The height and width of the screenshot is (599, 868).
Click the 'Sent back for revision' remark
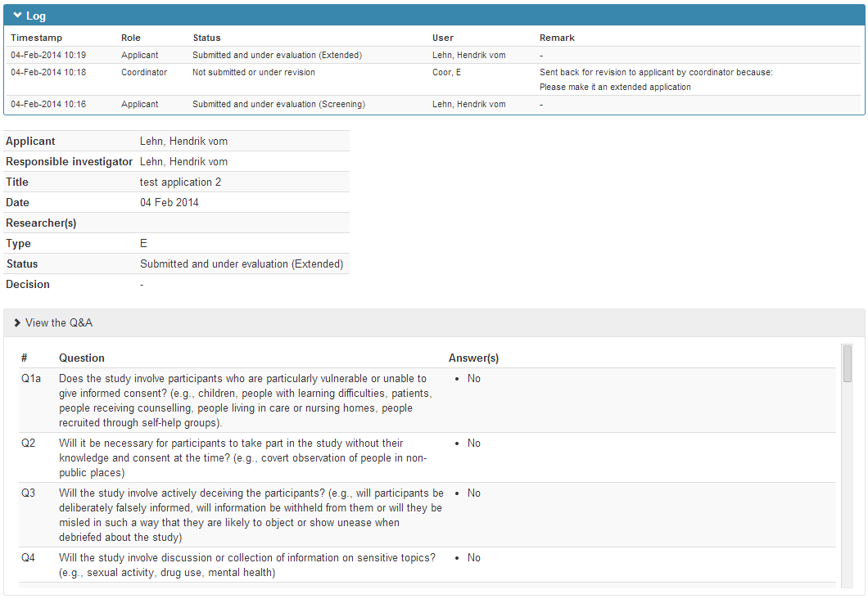656,72
